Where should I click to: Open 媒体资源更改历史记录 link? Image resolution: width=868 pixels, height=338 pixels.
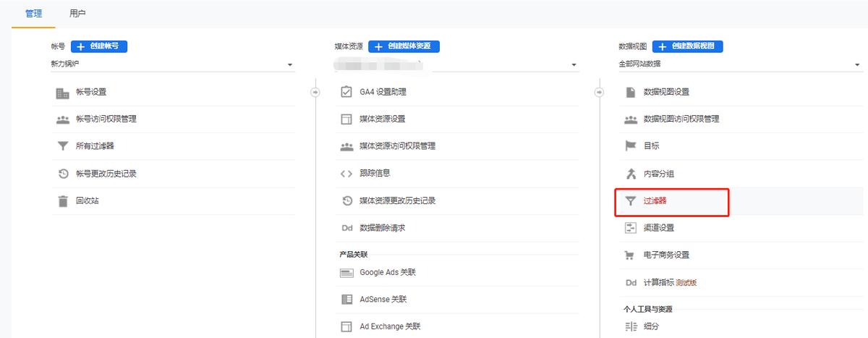(397, 200)
